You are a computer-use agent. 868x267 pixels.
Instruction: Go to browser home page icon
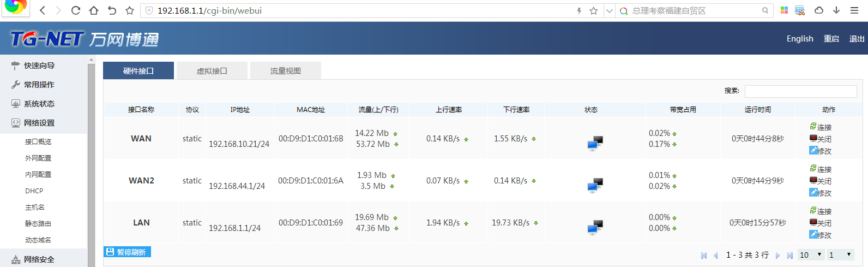[x=94, y=10]
